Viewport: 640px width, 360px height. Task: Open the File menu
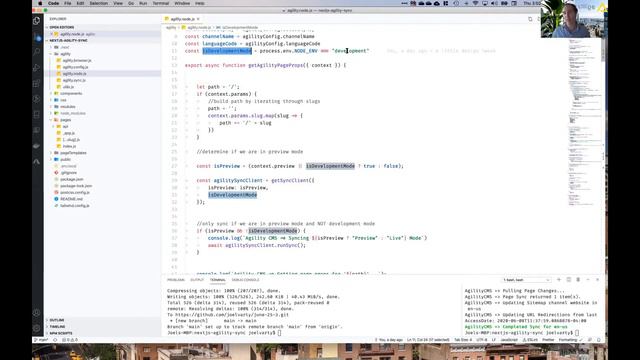click(68, 3)
